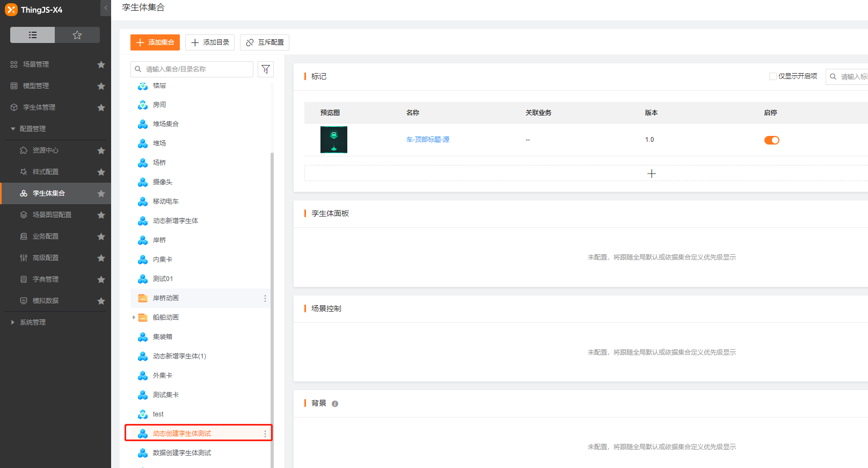Toggle favorite star for 孪生体管理
The height and width of the screenshot is (468, 868).
click(x=101, y=107)
